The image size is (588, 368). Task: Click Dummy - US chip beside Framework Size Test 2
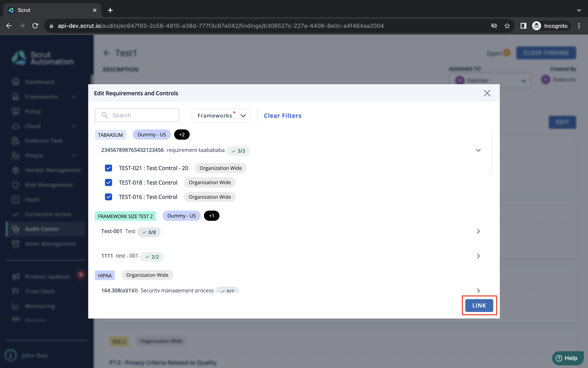(181, 216)
